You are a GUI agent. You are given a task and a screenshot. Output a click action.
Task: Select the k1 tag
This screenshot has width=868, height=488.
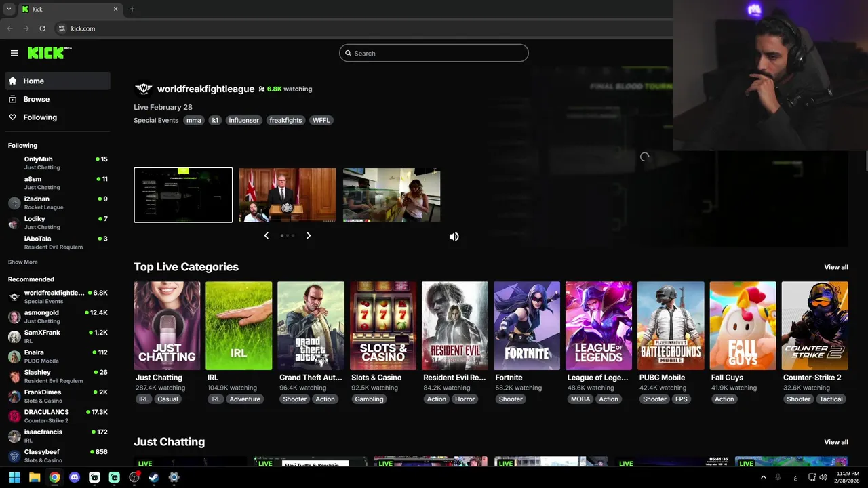click(215, 120)
